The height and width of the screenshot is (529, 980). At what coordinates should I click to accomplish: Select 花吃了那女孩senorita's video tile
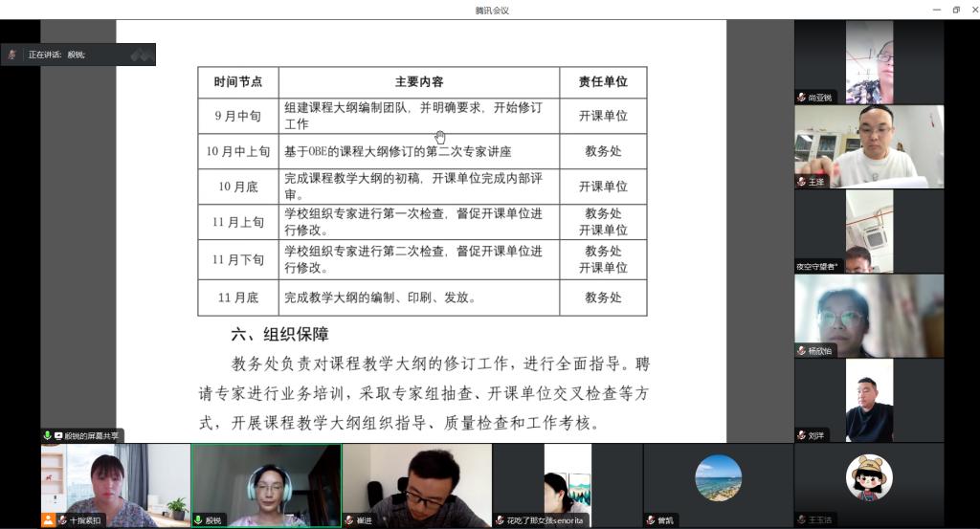567,484
